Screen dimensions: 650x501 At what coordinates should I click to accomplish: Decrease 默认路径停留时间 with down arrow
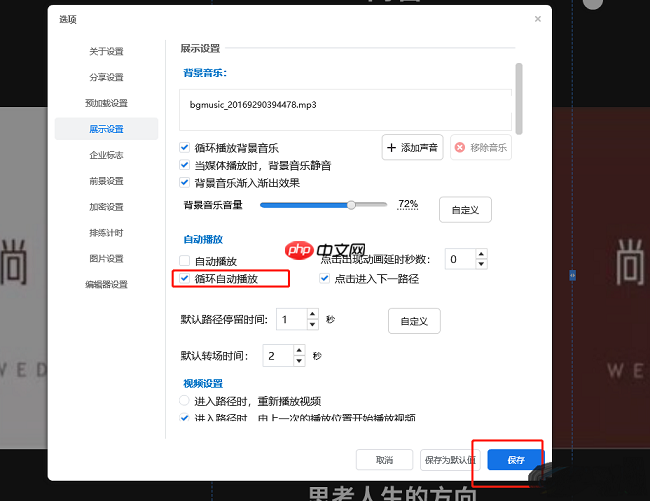(x=313, y=324)
